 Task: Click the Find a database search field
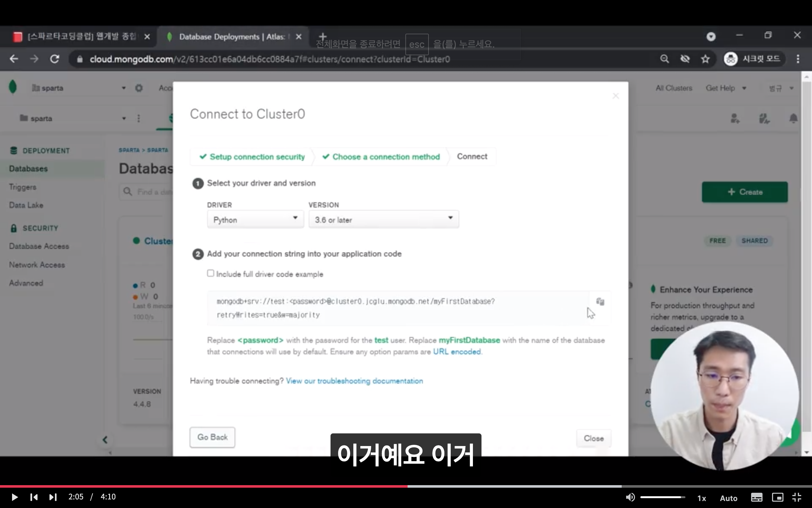(x=147, y=192)
